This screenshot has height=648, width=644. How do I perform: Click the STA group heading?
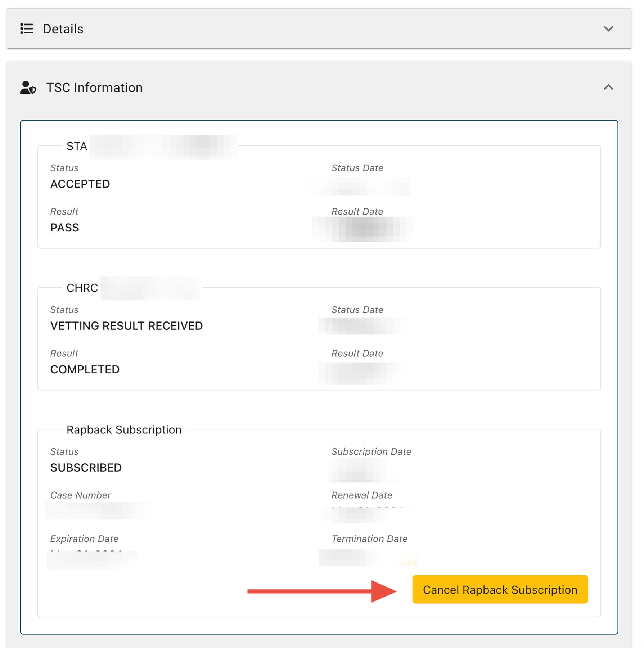(x=77, y=146)
